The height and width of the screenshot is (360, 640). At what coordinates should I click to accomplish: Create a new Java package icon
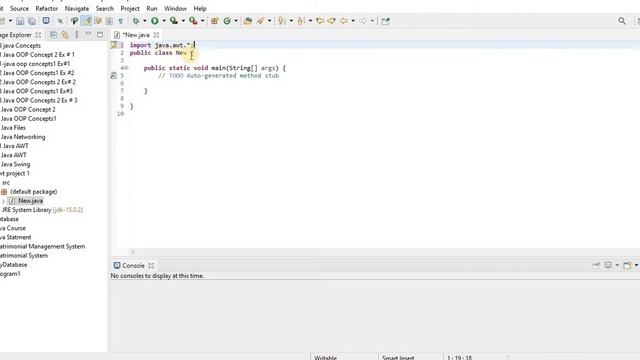[214, 21]
